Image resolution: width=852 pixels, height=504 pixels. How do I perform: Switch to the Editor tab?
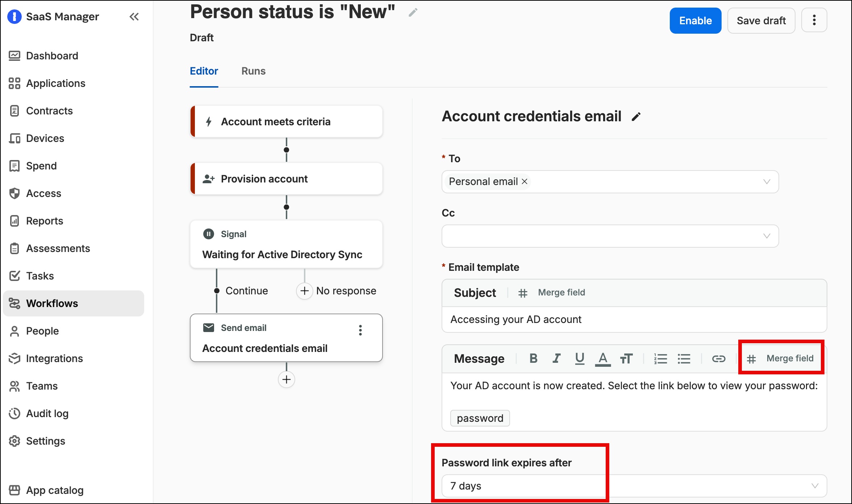click(x=204, y=71)
